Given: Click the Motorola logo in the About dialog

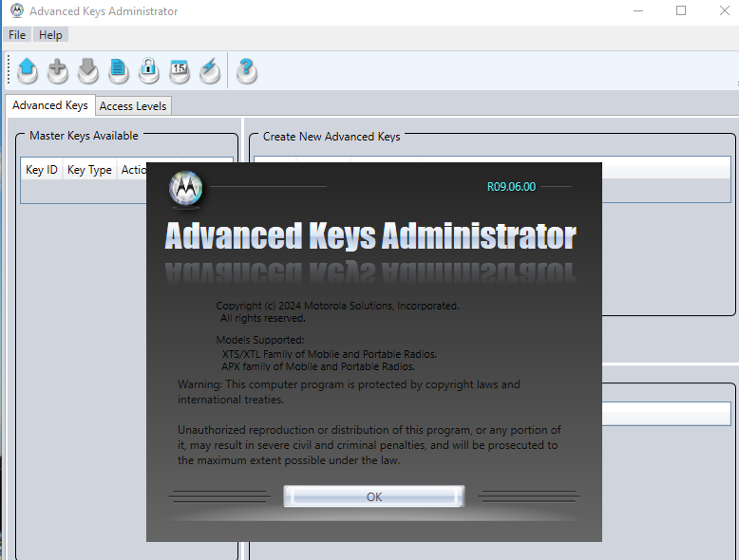Looking at the screenshot, I should point(185,188).
